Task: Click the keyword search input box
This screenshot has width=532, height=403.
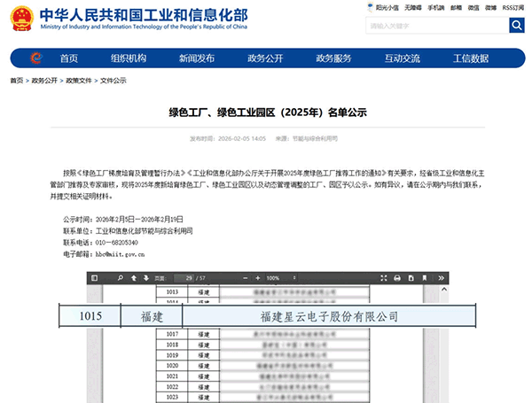Action: 435,26
